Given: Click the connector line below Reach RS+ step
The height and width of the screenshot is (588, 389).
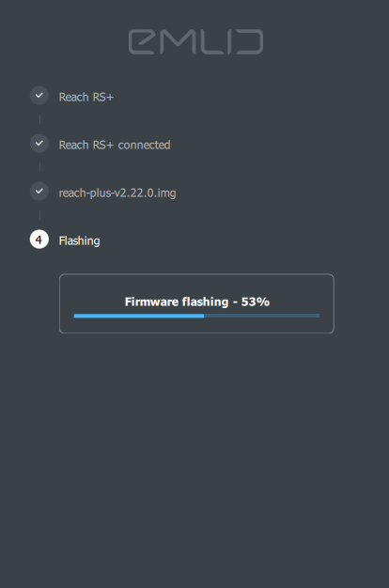Looking at the screenshot, I should coord(39,119).
